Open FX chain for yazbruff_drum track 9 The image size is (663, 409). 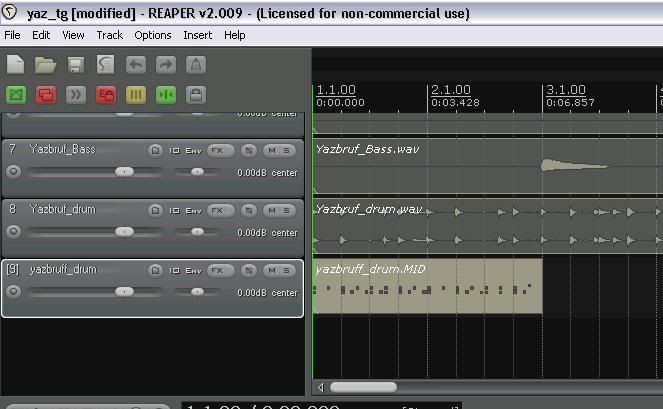(x=221, y=271)
